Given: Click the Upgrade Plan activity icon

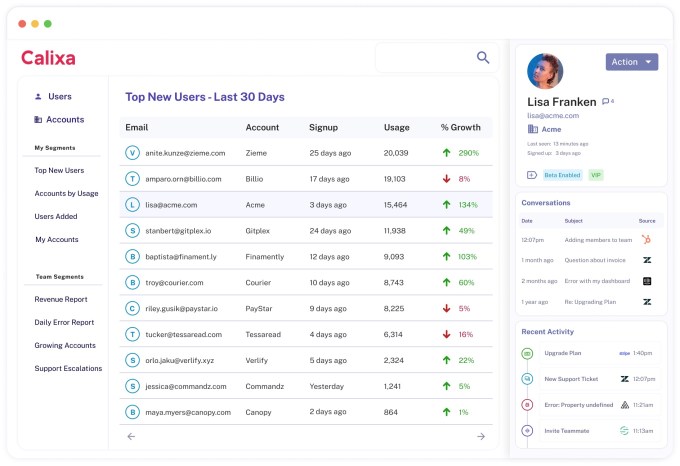Looking at the screenshot, I should tap(527, 353).
